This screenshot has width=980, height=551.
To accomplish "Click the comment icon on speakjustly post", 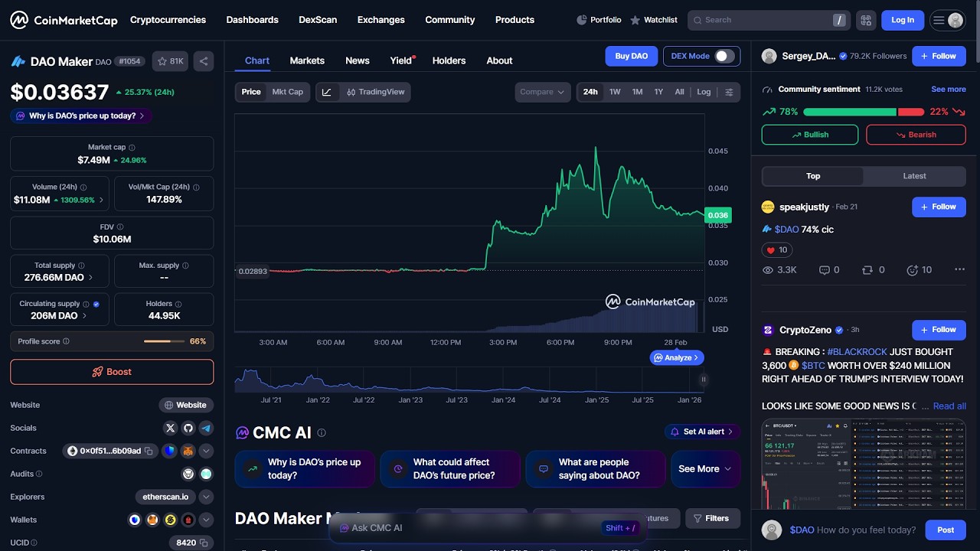I will pos(825,269).
